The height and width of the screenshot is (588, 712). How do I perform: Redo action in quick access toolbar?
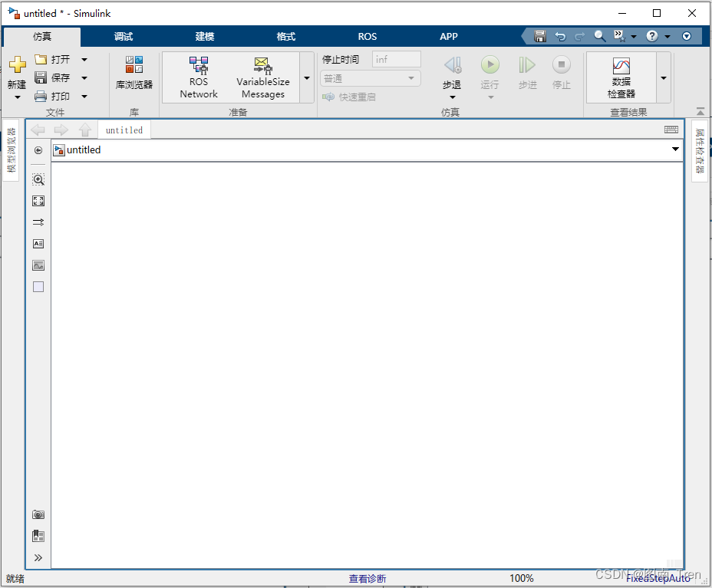(580, 36)
